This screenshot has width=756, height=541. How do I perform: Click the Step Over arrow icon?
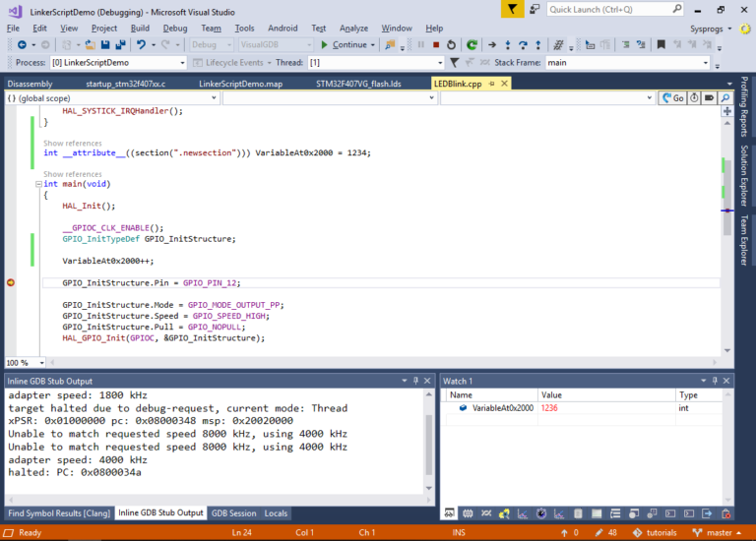pyautogui.click(x=524, y=45)
